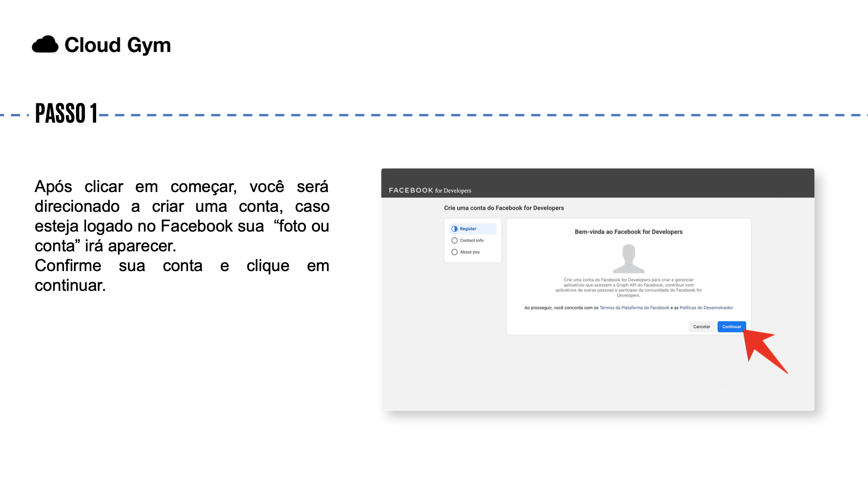Image resolution: width=868 pixels, height=487 pixels.
Task: Click the gray profile avatar placeholder
Action: (x=629, y=258)
